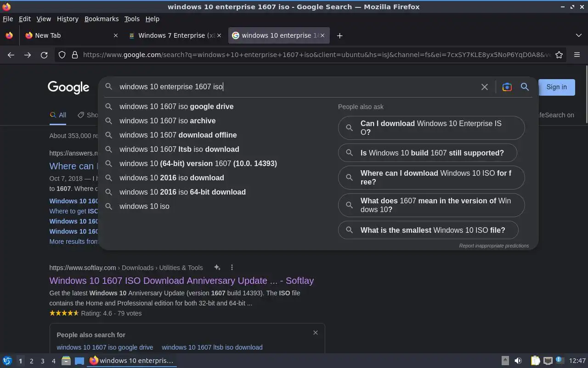Open the Softlay result three-dot menu
588x368 pixels.
232,267
